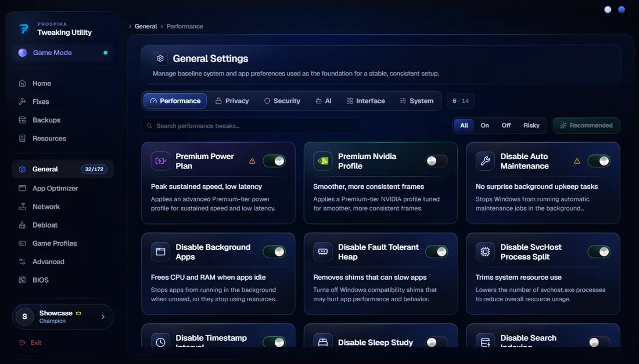Click the Home icon in sidebar
This screenshot has height=364, width=639.
point(23,83)
